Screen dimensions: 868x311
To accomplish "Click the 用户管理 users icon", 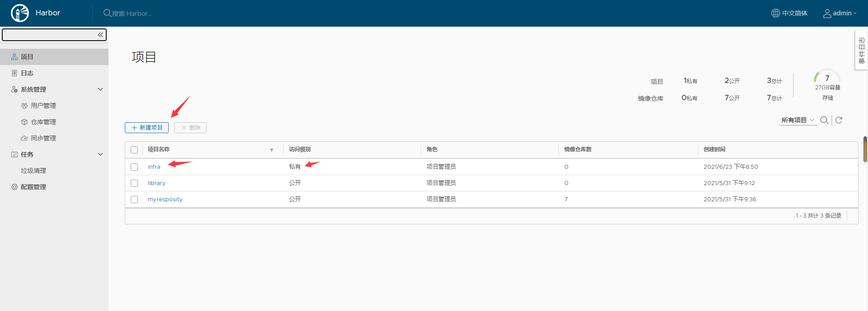I will (x=24, y=106).
